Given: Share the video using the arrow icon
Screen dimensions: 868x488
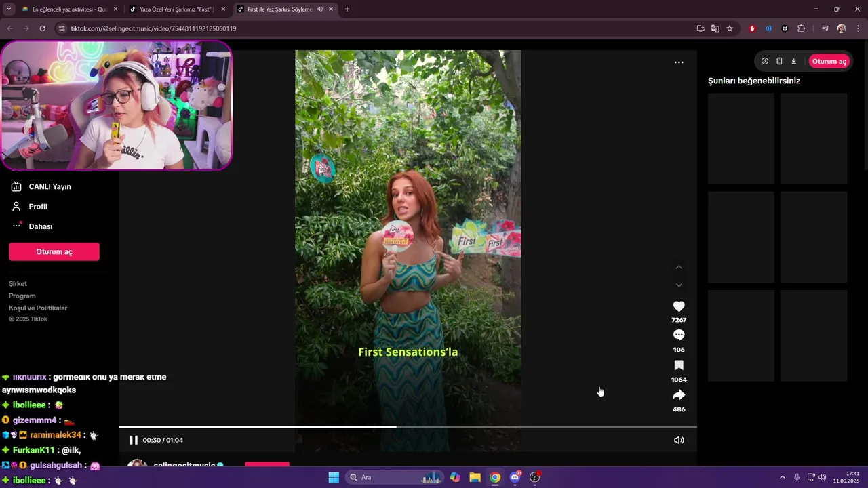Looking at the screenshot, I should [679, 395].
